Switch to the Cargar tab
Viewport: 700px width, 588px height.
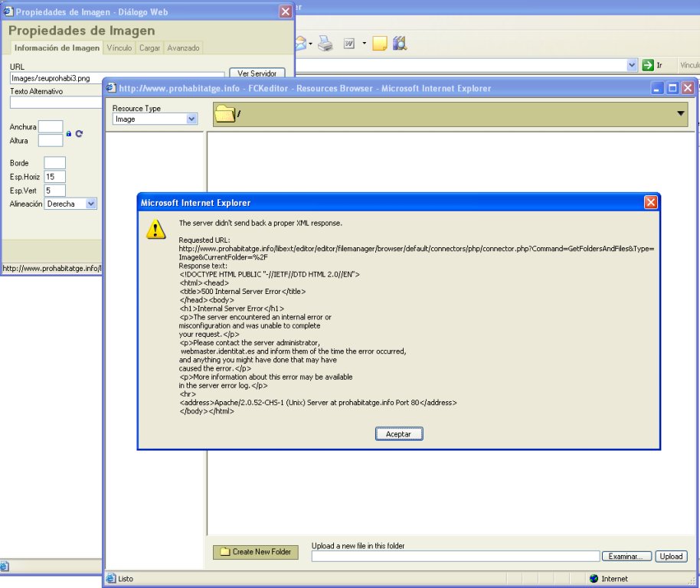[149, 47]
